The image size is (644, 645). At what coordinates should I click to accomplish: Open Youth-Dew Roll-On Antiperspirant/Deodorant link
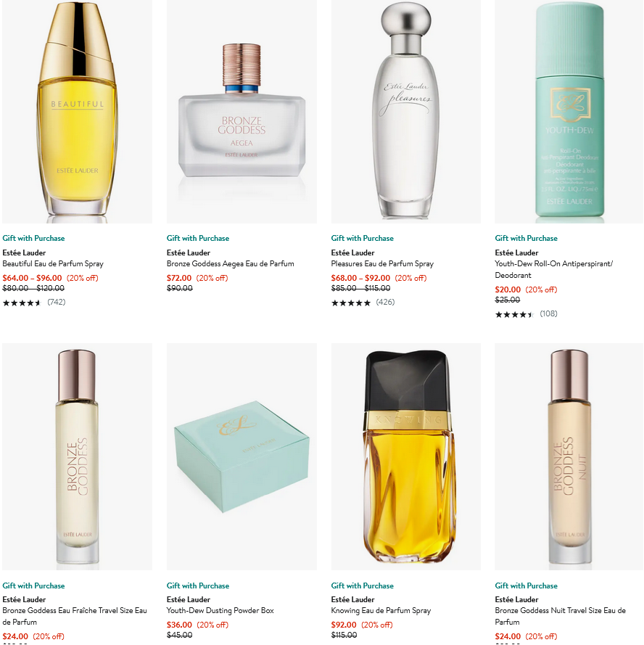[554, 269]
